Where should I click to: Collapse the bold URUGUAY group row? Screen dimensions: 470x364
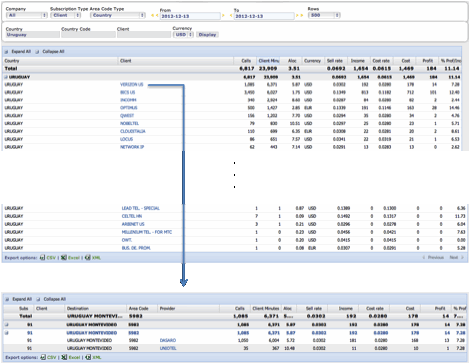6,77
